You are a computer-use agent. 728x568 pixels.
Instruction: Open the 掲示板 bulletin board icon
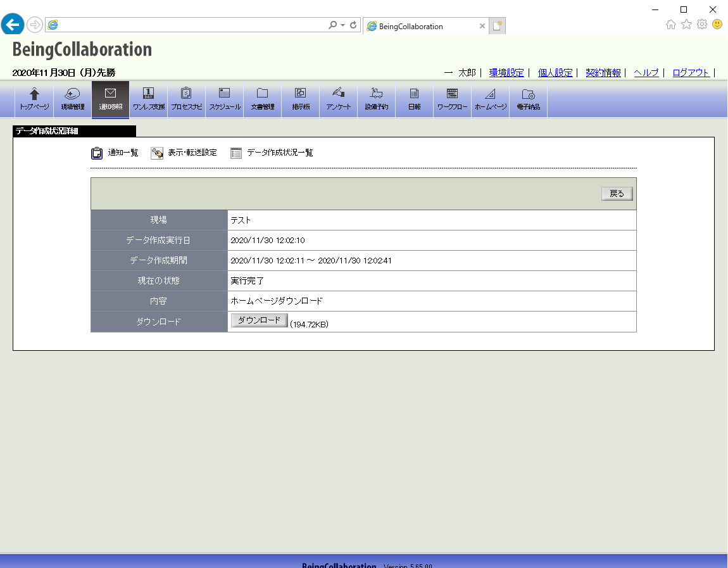301,99
